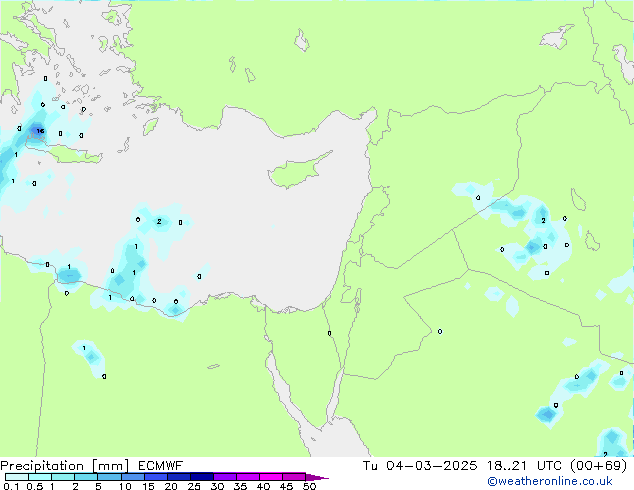Click the '20' legend value
Screen dimensions: 634x490
coord(171,486)
